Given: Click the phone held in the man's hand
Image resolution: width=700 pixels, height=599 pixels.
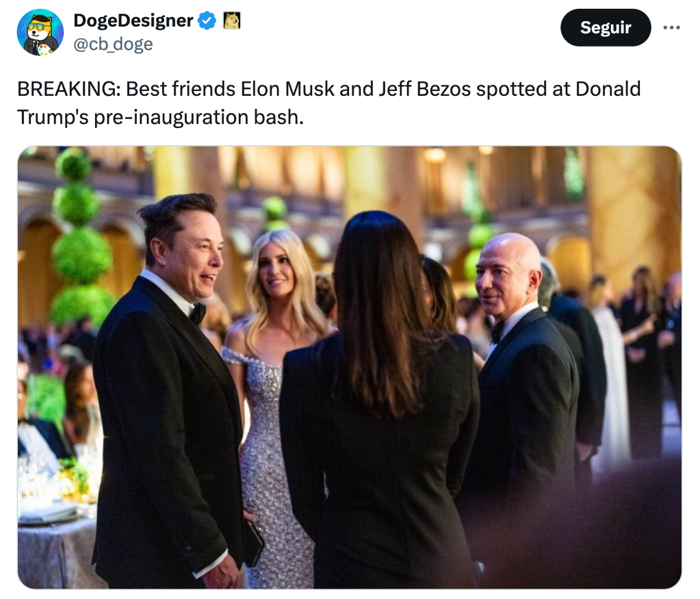Looking at the screenshot, I should click(x=255, y=544).
